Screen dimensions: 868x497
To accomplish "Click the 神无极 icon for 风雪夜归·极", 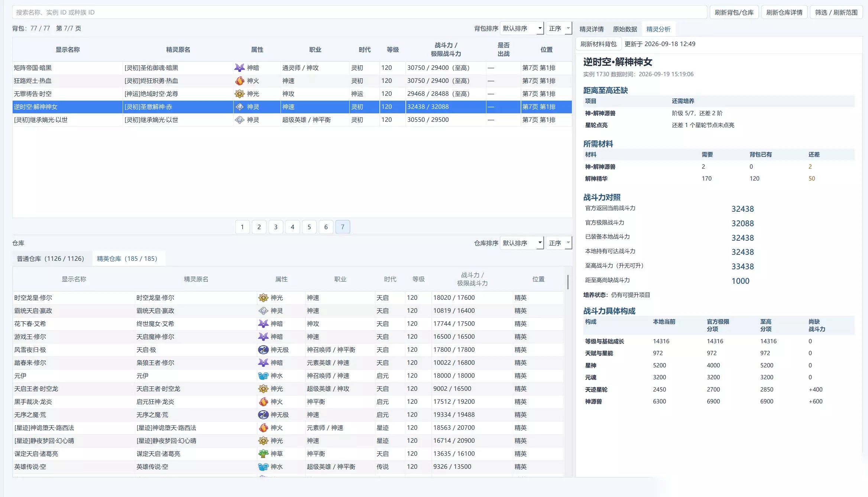I will click(x=263, y=350).
